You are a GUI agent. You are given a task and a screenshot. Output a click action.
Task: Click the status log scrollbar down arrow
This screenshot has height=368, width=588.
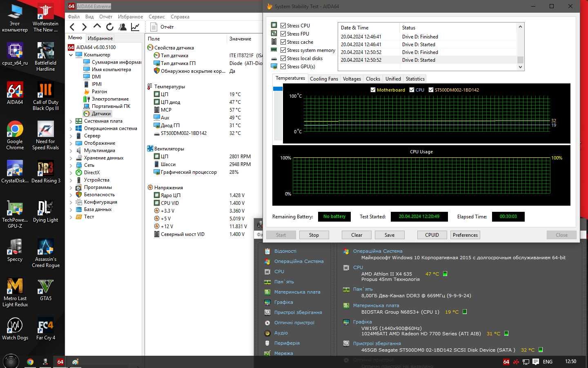520,67
